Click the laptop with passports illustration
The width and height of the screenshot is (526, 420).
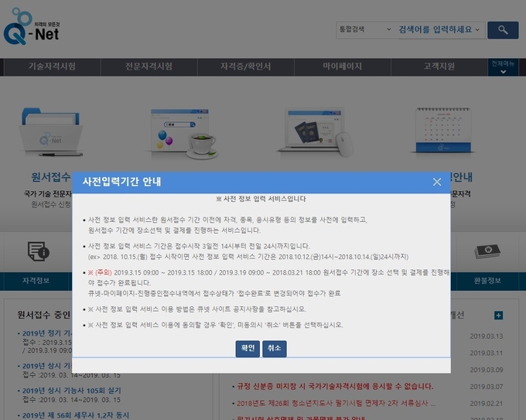[x=316, y=131]
